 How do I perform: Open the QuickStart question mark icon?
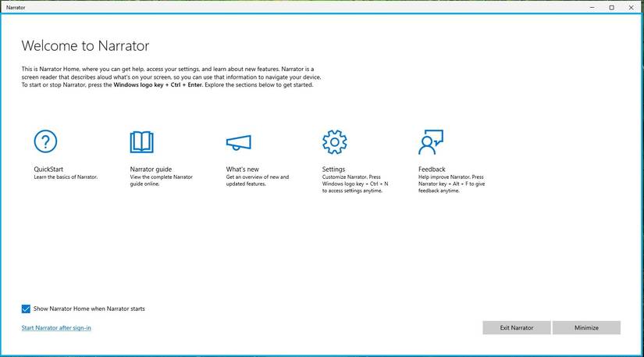point(45,141)
